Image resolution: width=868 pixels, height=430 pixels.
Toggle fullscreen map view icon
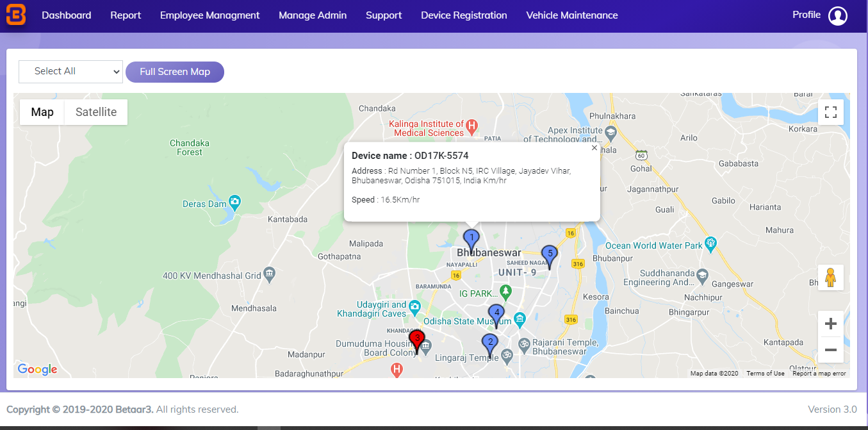coord(831,112)
